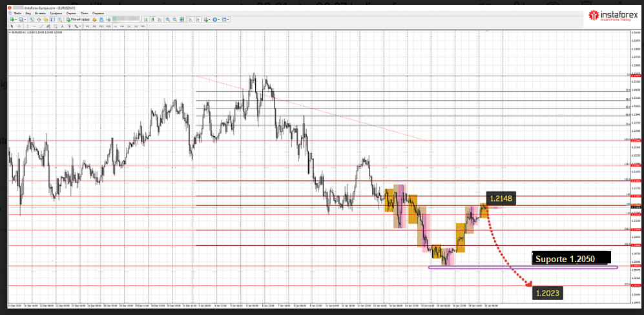Open the Strategy Tester
644x315 pixels.
coord(60,20)
